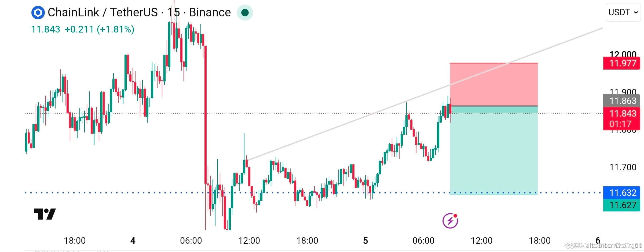Select the ChainLink / TetherUS symbol title
The height and width of the screenshot is (252, 644).
(103, 12)
